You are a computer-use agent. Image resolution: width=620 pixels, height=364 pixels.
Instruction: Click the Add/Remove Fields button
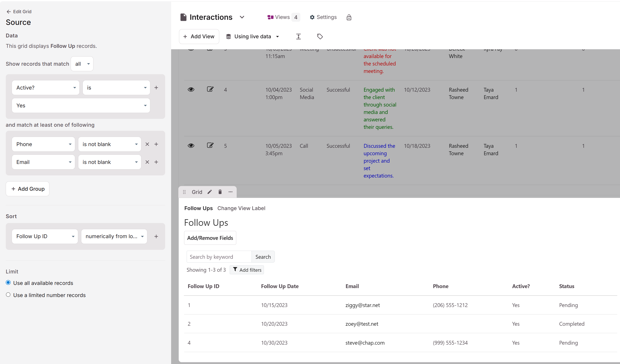click(210, 238)
